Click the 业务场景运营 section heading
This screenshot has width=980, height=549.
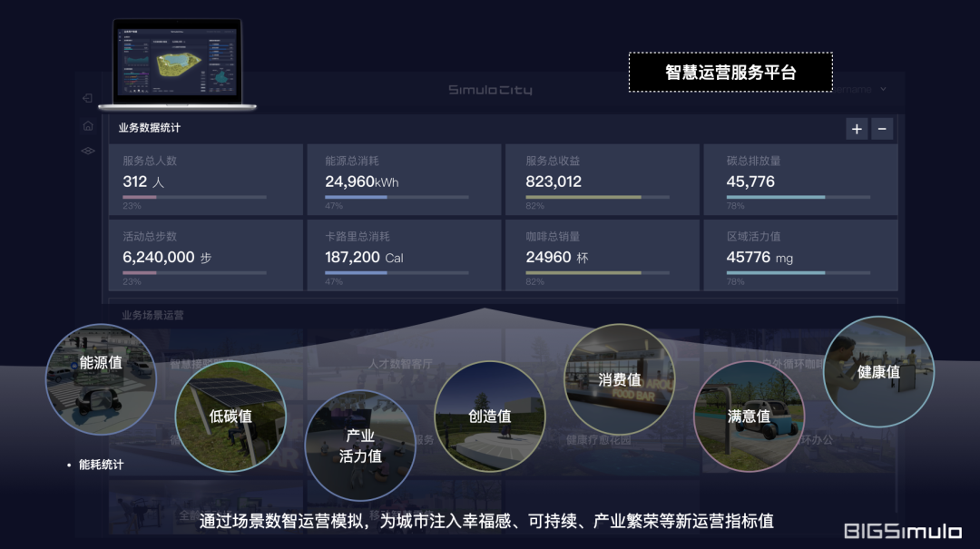(152, 315)
